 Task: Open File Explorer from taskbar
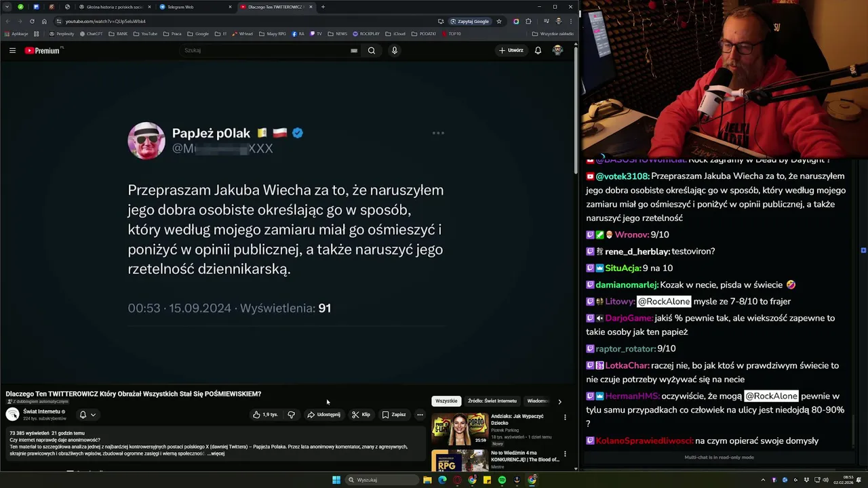pyautogui.click(x=427, y=480)
